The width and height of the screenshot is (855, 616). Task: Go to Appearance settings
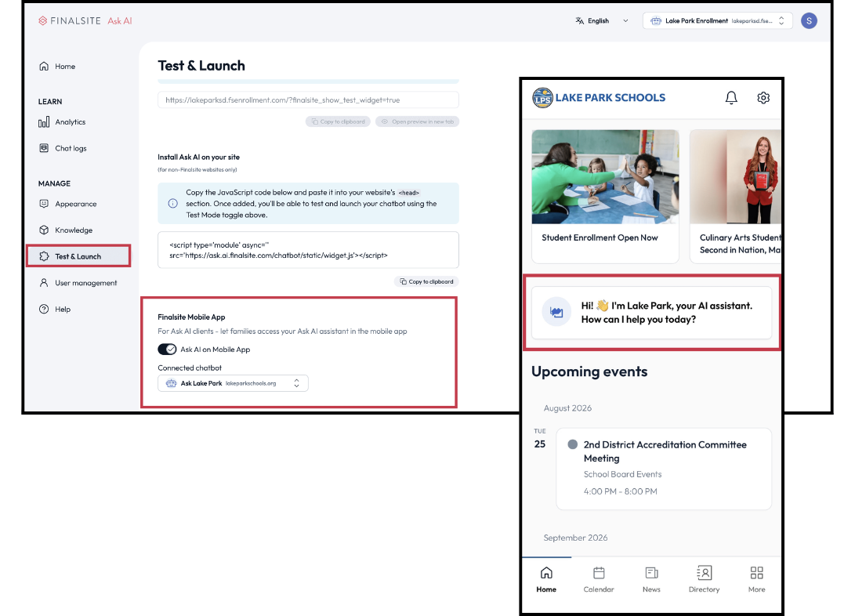(x=67, y=204)
